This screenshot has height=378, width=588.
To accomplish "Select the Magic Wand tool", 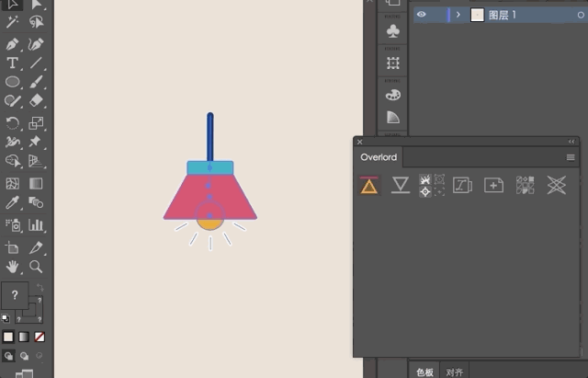I will coord(12,22).
